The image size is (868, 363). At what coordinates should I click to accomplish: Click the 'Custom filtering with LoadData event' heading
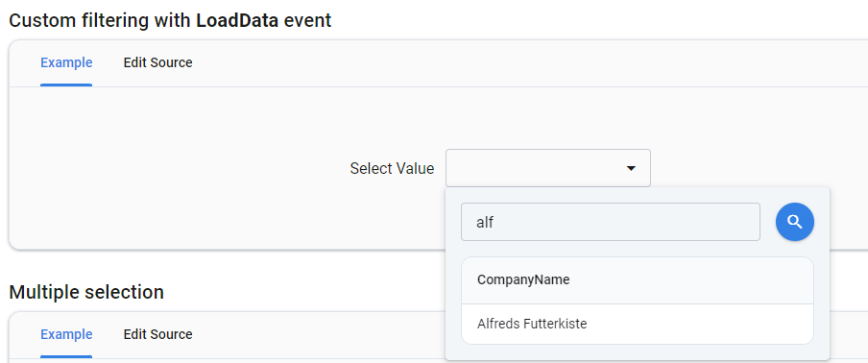[x=171, y=20]
